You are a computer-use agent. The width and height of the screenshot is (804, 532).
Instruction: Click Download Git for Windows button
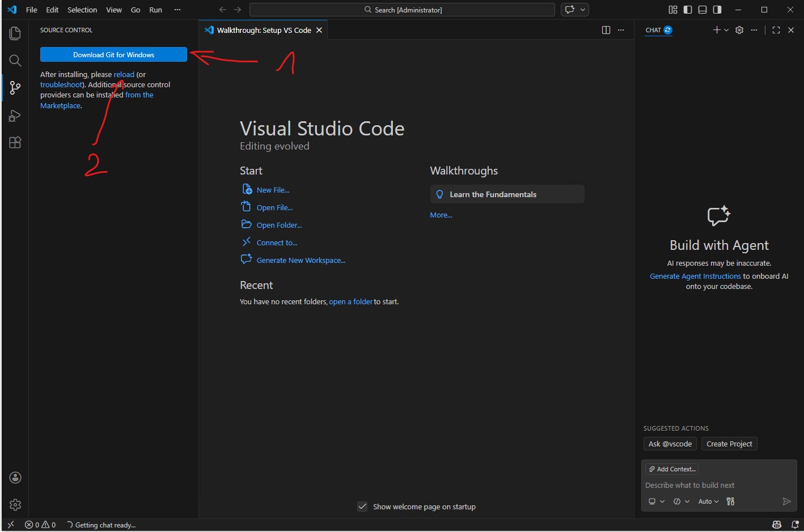[x=113, y=54]
